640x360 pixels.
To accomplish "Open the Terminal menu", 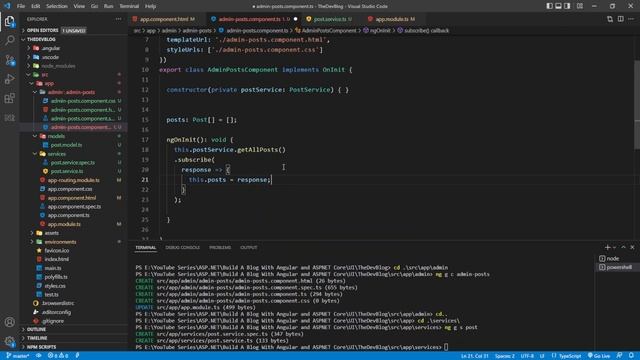I will (129, 6).
